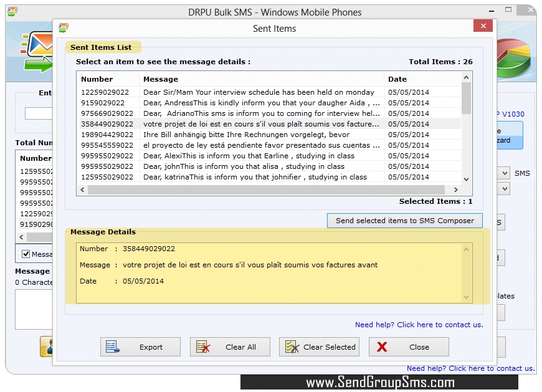Click the red X icon on Close

382,347
